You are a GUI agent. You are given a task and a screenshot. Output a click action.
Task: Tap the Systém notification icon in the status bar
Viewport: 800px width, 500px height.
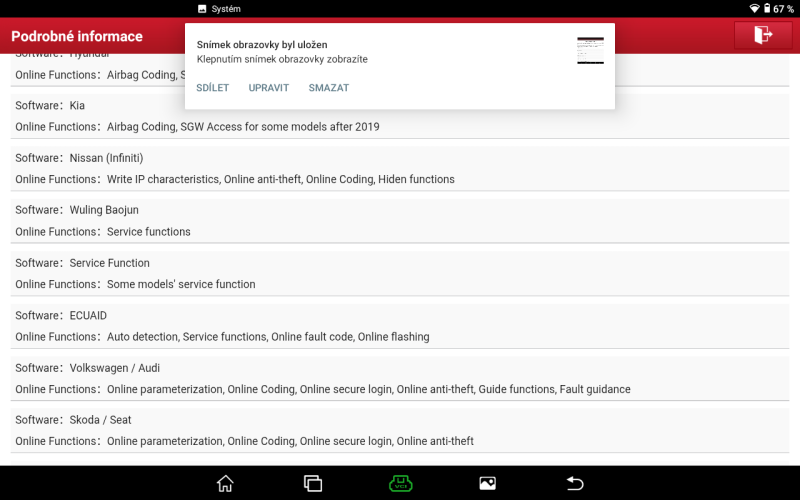tap(202, 9)
